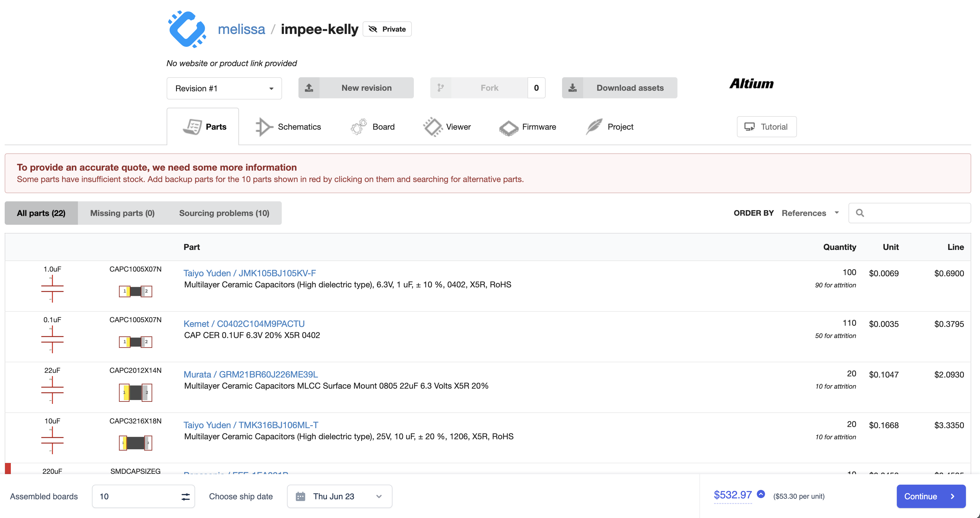Screen dimensions: 980x518
Task: Click the blue chip project logo
Action: coord(187,29)
